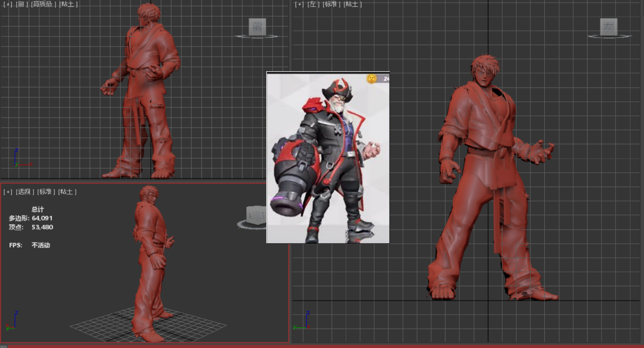
Task: Open the [前] view label menu
Action: 21,4
